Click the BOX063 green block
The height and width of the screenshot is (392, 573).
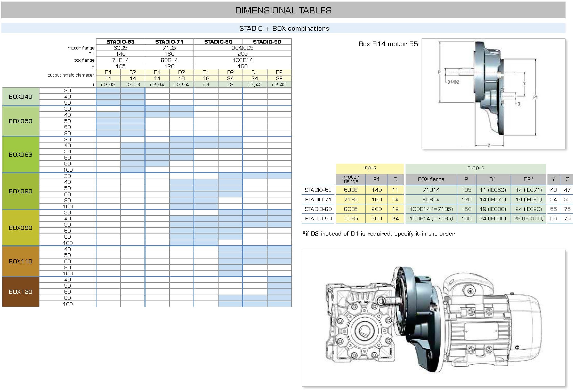(x=21, y=155)
